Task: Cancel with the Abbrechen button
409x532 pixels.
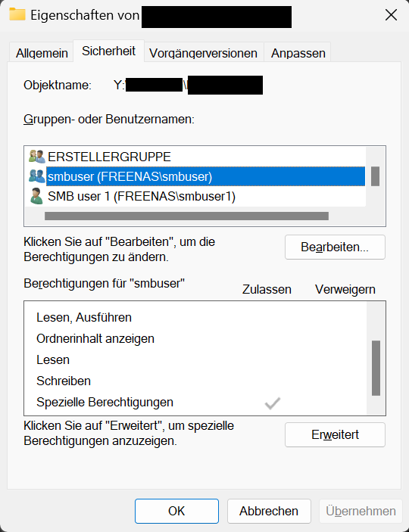Action: tap(269, 511)
